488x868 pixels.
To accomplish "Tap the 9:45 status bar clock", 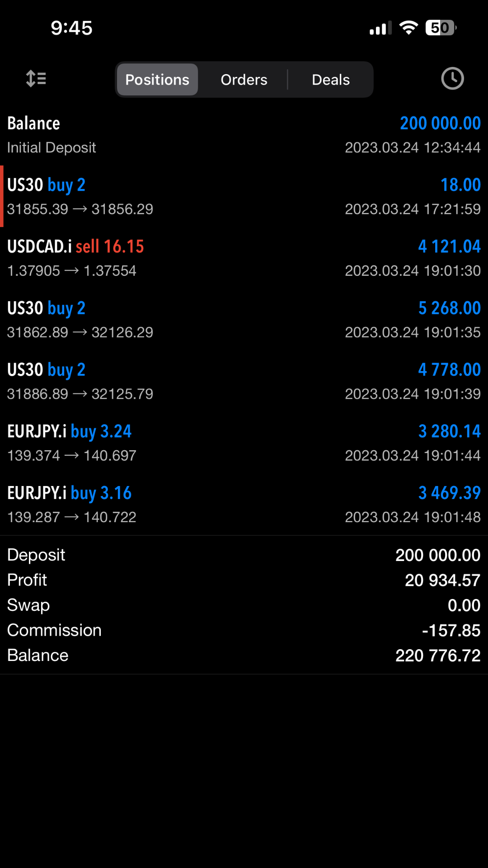I will 71,28.
